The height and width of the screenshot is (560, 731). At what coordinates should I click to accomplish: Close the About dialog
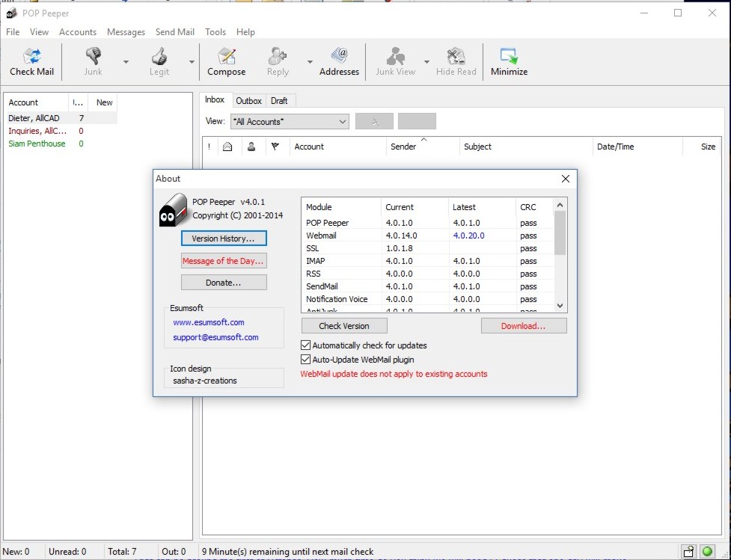566,179
